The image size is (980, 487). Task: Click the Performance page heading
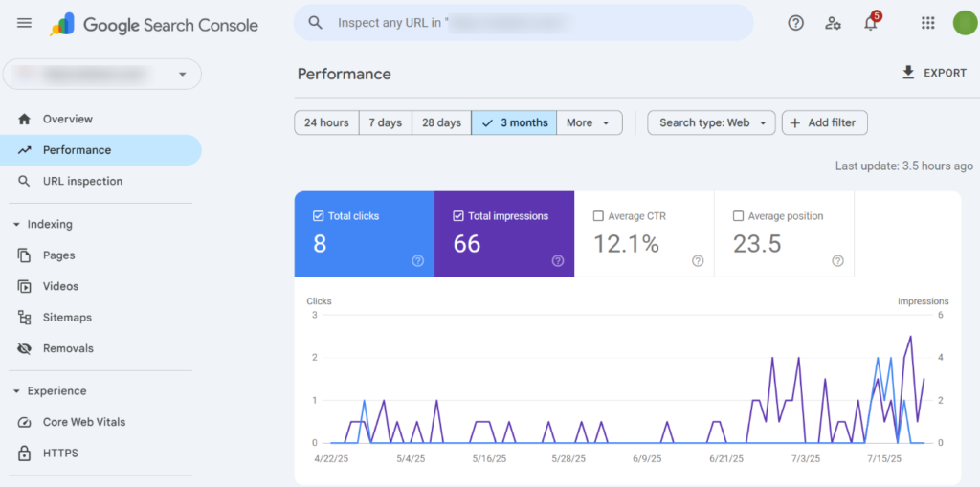point(344,74)
